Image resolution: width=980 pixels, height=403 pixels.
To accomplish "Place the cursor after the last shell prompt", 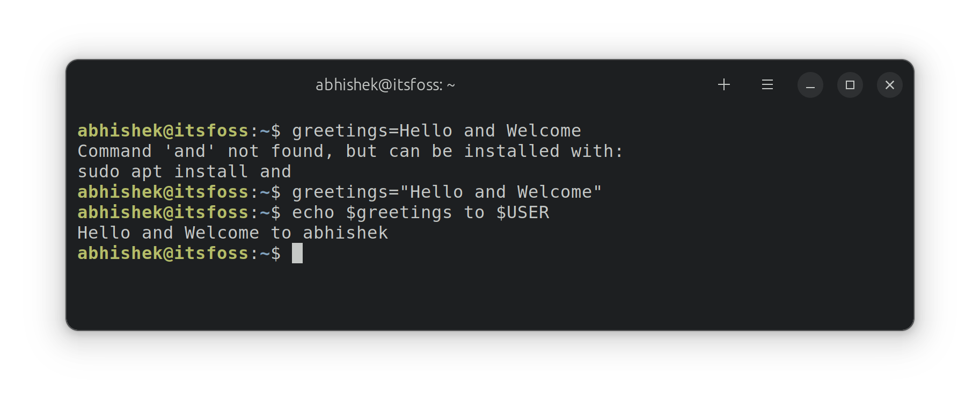I will (x=297, y=253).
